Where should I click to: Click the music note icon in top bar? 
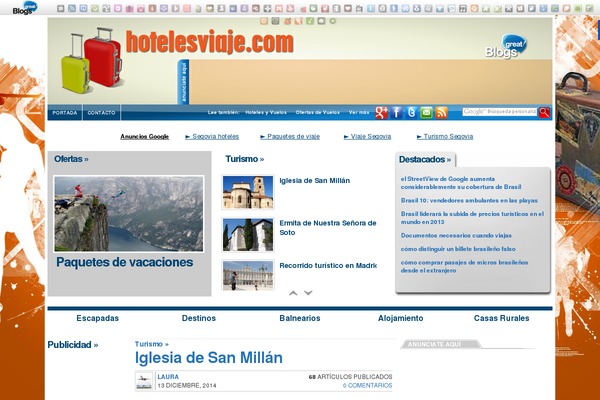pos(463,8)
